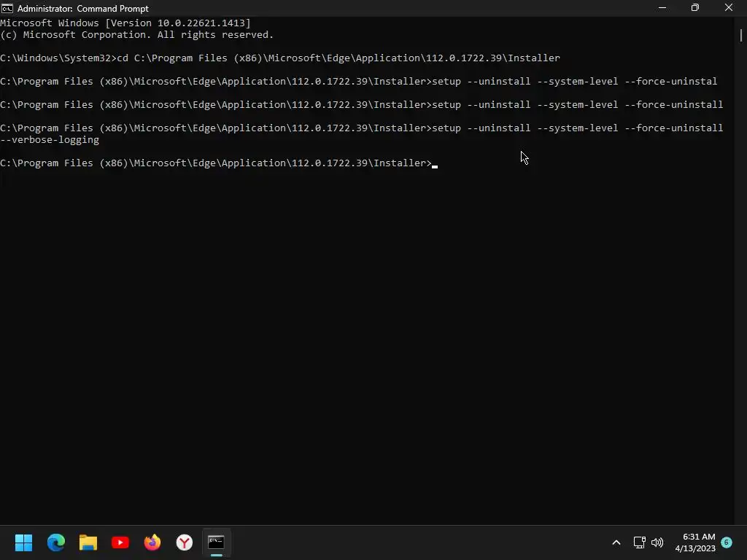Viewport: 747px width, 560px height.
Task: Open the network status tray icon
Action: click(x=639, y=542)
